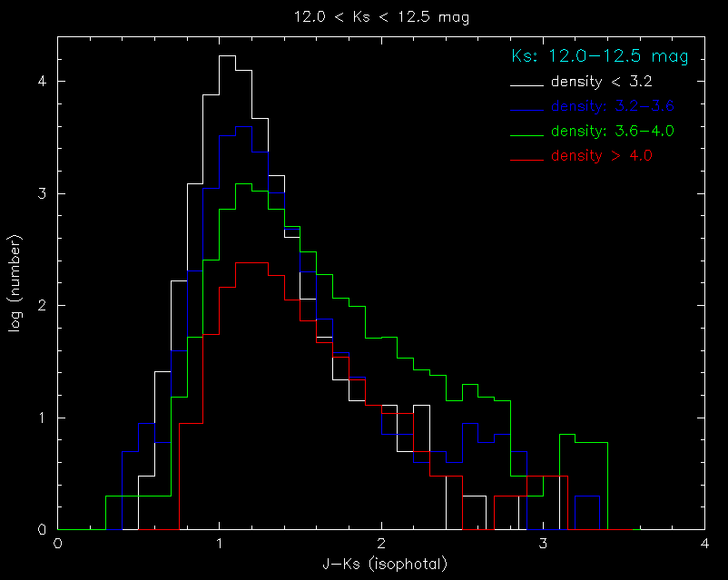Click the plot title "12.0 < Ks < 12.5 mag"
Image resolution: width=728 pixels, height=580 pixels.
point(380,17)
